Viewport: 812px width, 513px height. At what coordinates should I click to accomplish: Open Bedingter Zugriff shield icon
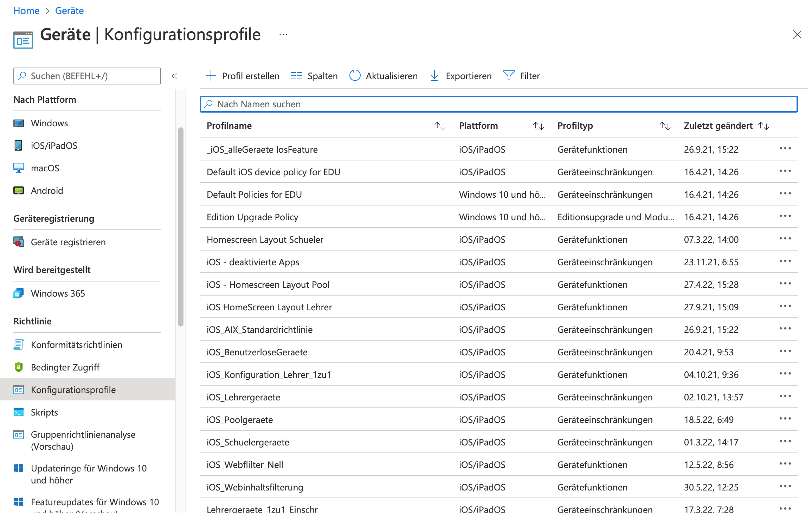tap(19, 367)
